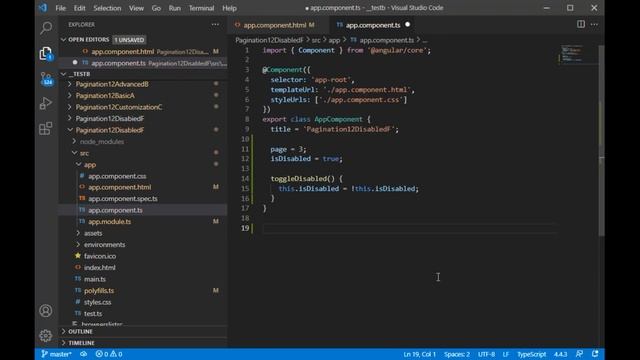Click UTF-8 encoding status item

(x=486, y=354)
